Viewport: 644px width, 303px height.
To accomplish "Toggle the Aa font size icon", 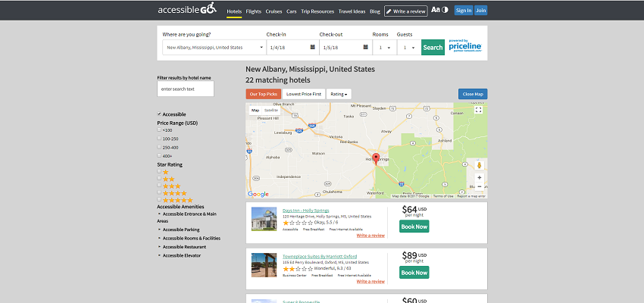I will click(436, 10).
